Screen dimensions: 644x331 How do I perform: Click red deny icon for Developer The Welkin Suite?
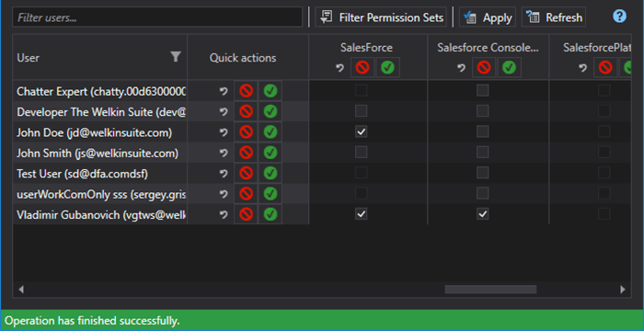click(x=246, y=111)
